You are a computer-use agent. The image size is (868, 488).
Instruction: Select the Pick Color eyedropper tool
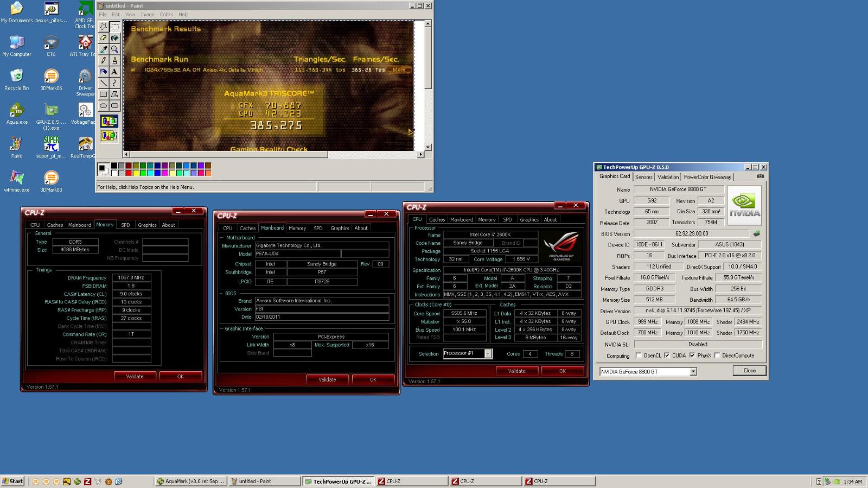tap(104, 49)
